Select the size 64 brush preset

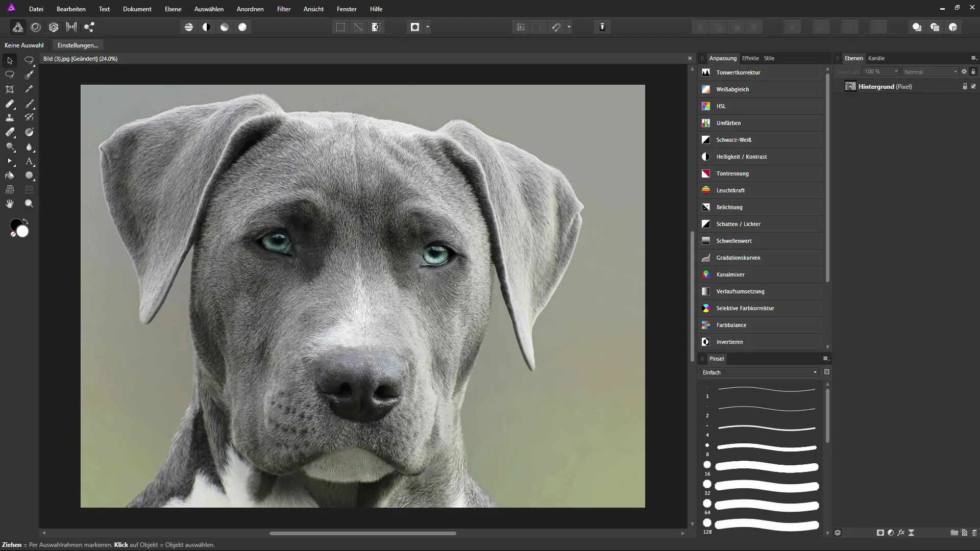(x=761, y=505)
